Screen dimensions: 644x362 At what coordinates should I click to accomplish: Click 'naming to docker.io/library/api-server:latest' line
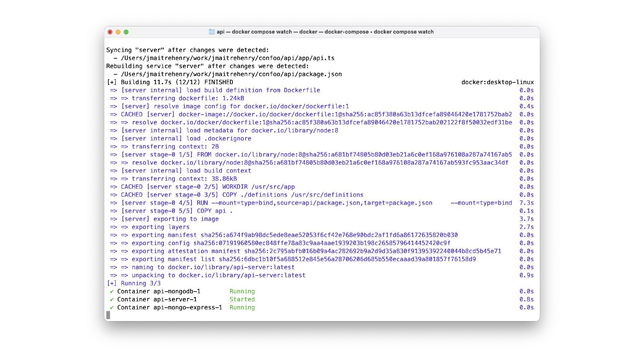point(202,267)
